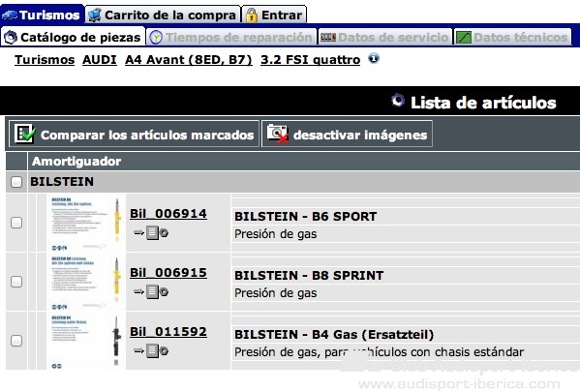This screenshot has width=580, height=392.
Task: Switch to Datos de servicio tab
Action: pos(385,37)
